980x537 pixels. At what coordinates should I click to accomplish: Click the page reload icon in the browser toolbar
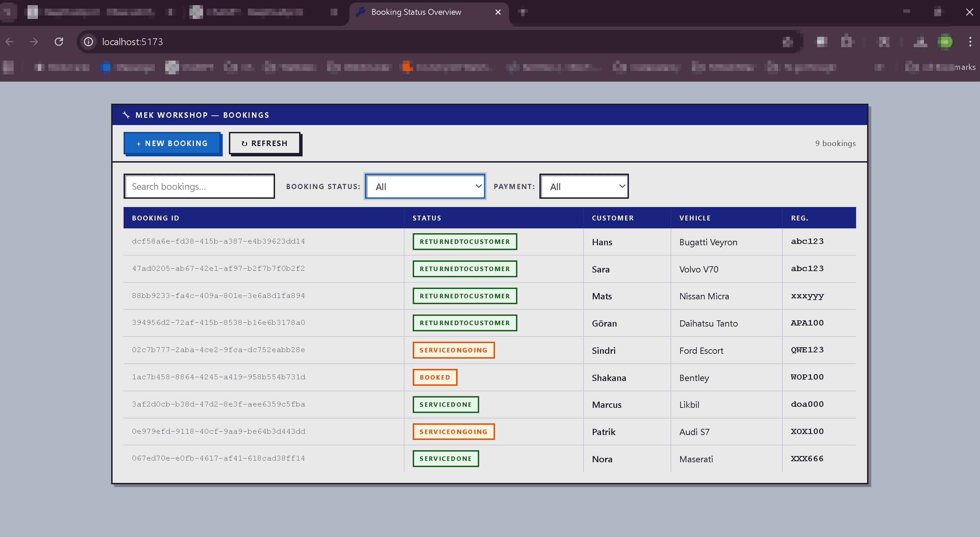[x=59, y=42]
